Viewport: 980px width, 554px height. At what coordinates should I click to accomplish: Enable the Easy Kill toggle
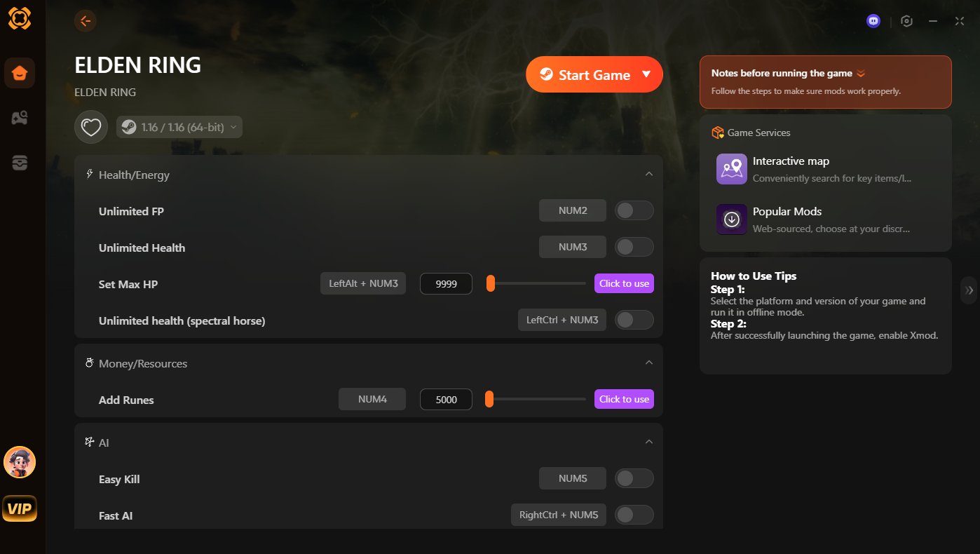tap(634, 478)
